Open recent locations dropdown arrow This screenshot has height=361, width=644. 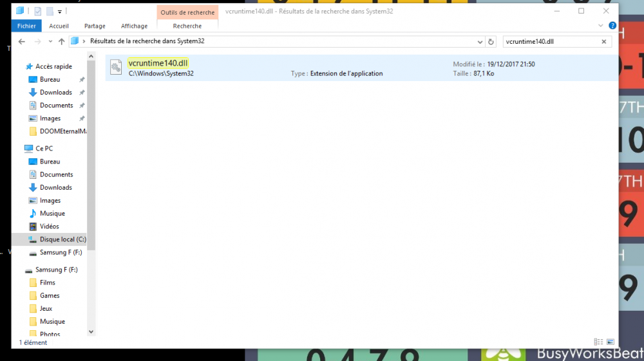click(x=50, y=41)
